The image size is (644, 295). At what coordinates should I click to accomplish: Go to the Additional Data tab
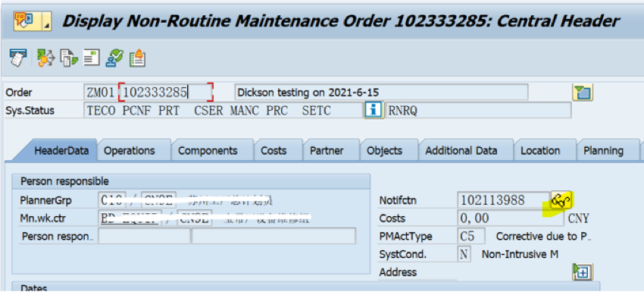[461, 151]
